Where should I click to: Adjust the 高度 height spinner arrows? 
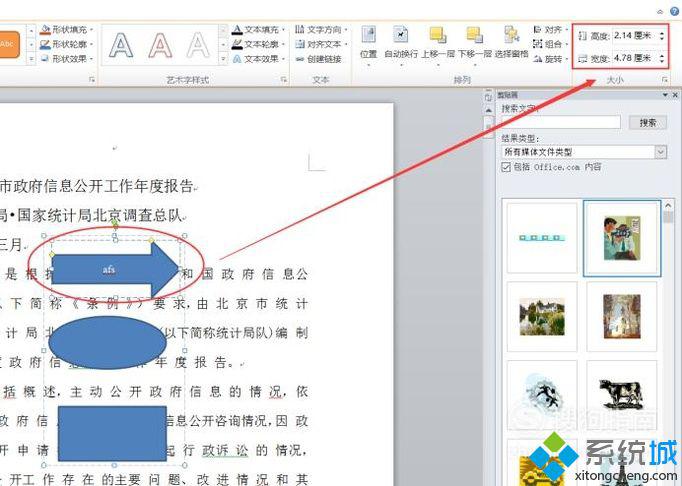(662, 36)
